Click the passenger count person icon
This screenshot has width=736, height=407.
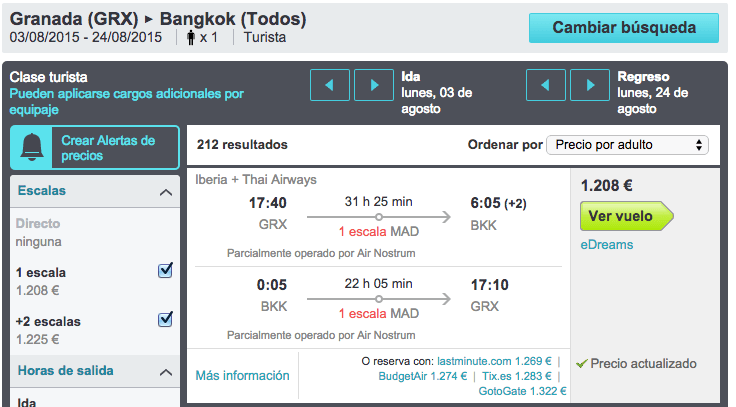[x=191, y=38]
